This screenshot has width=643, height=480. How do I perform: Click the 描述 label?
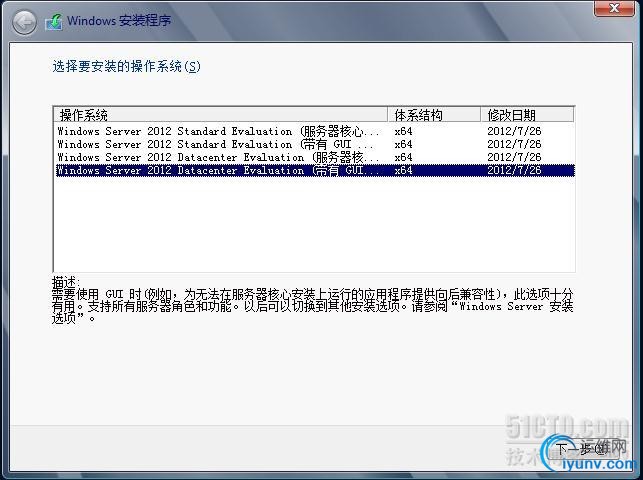[66, 282]
